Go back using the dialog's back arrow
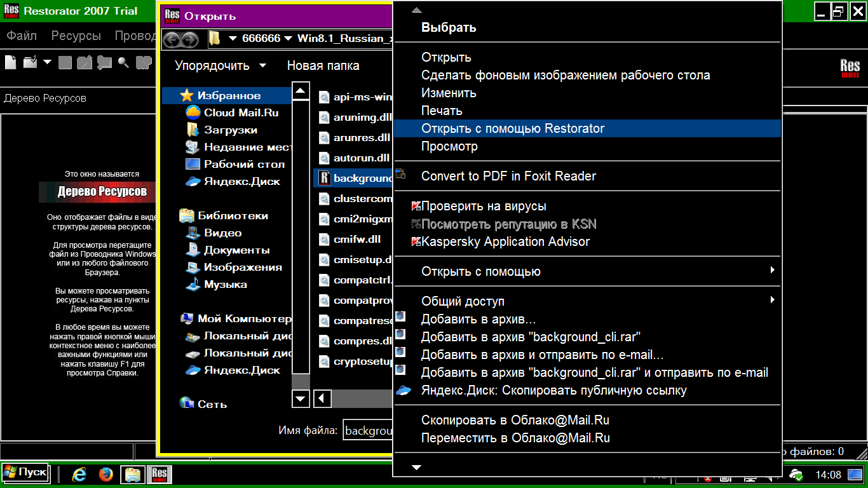Screen dimensions: 868x488 (x=172, y=39)
